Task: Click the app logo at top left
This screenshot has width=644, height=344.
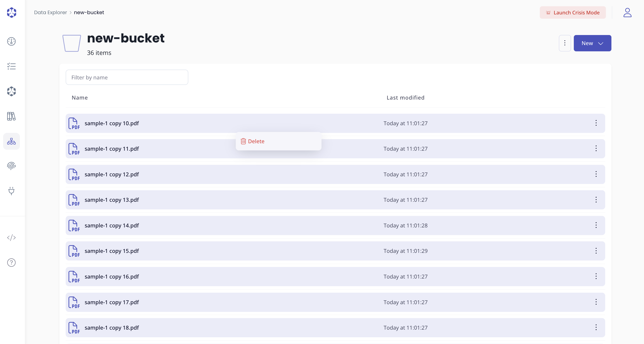Action: [x=11, y=12]
